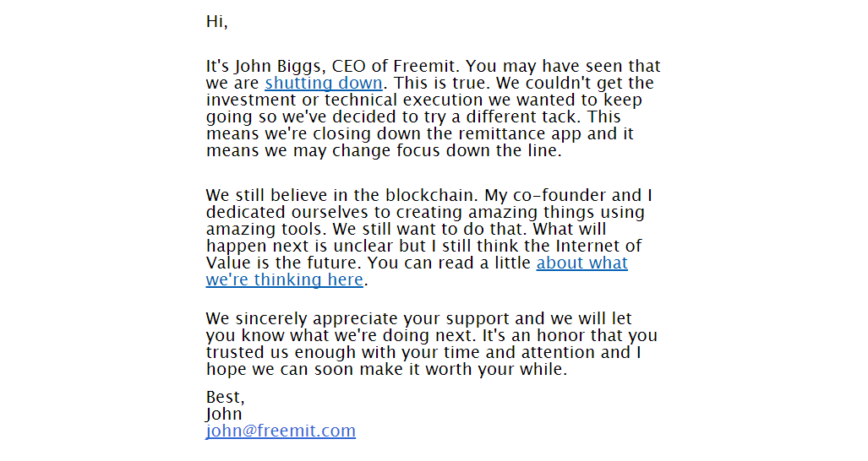Open the "shutting down" link
868x461 pixels.
[324, 84]
